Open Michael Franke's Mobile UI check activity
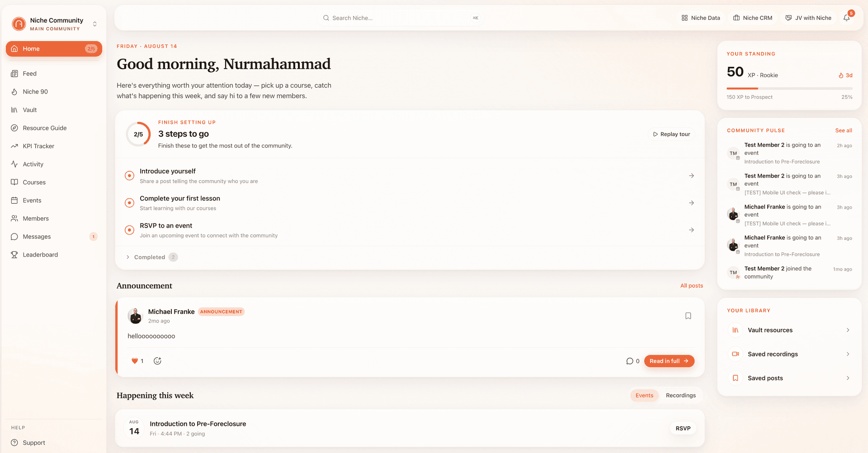 click(789, 215)
